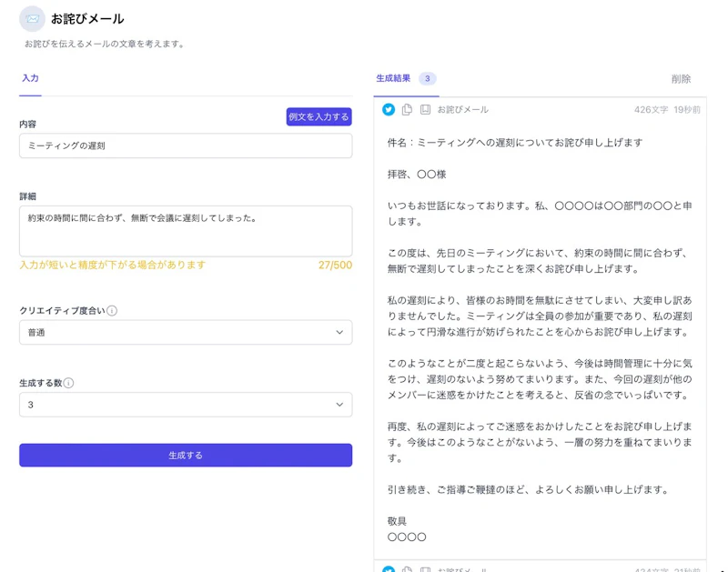Switch to the 入力 tab
The image size is (728, 572).
pyautogui.click(x=30, y=79)
